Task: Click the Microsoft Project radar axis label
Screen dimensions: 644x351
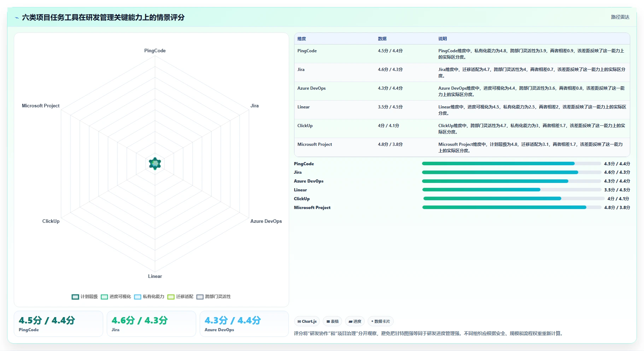Action: pyautogui.click(x=41, y=106)
